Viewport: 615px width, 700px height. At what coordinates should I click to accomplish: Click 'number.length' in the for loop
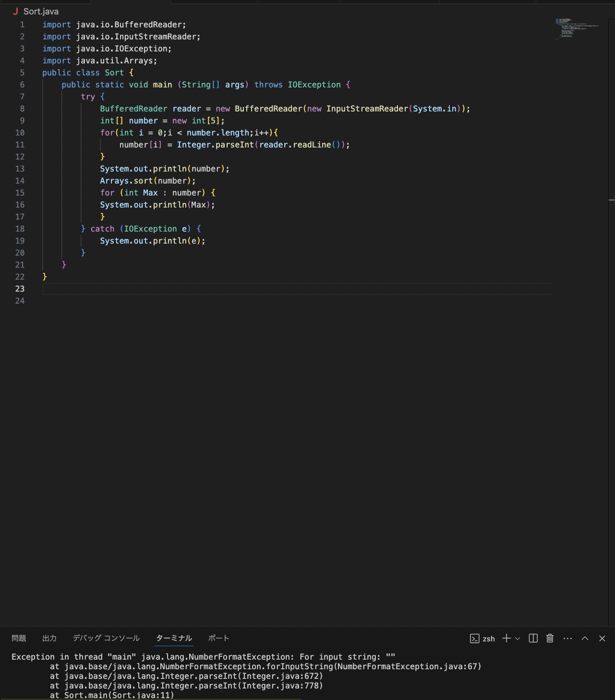coord(218,133)
